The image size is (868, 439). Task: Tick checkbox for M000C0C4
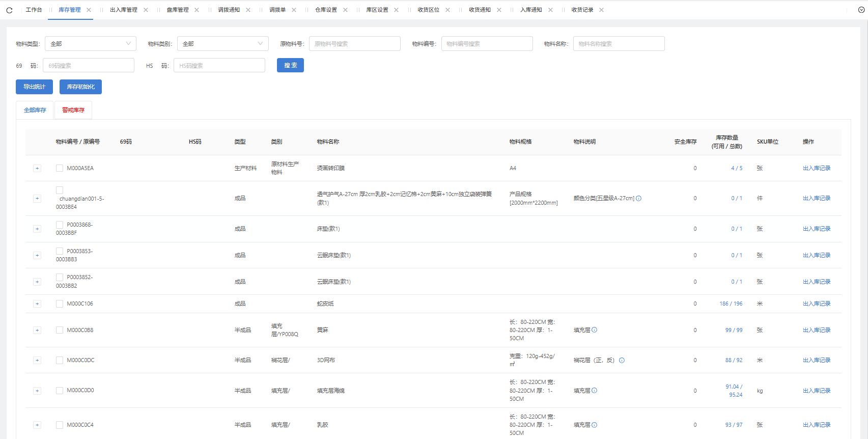[x=60, y=425]
